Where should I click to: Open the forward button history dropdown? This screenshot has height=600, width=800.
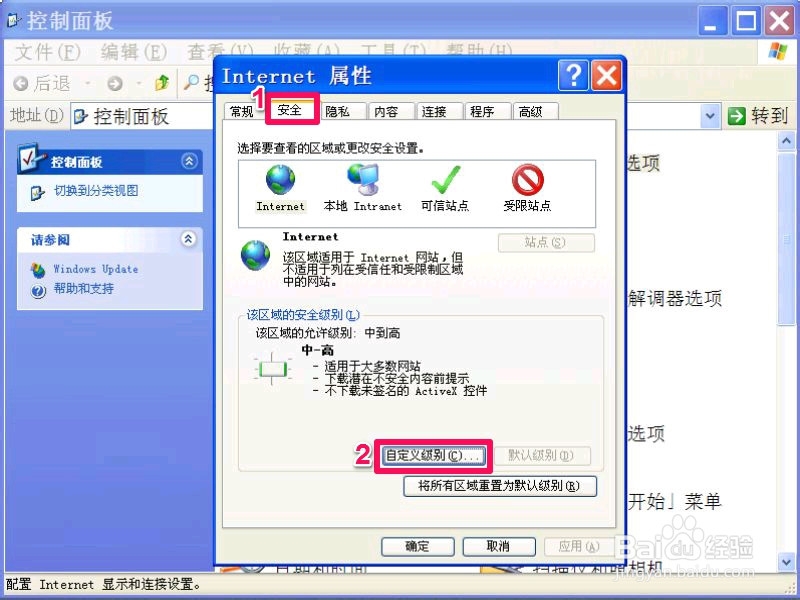[139, 83]
